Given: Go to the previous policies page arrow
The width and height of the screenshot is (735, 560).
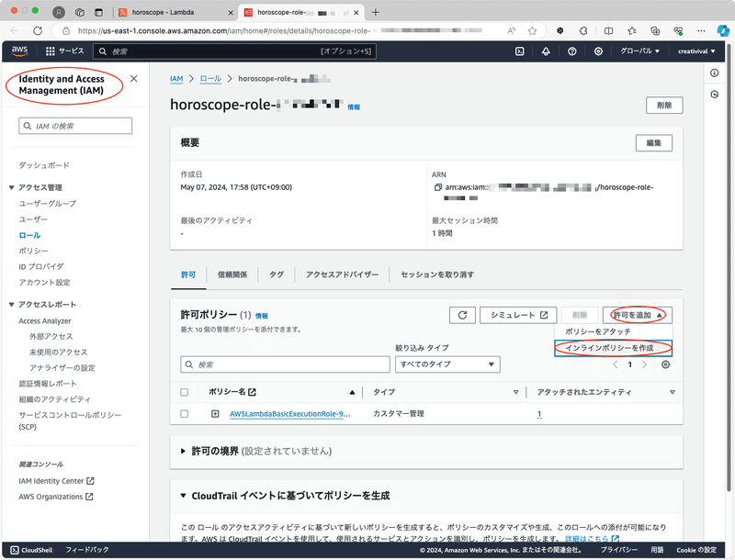Looking at the screenshot, I should click(x=616, y=364).
